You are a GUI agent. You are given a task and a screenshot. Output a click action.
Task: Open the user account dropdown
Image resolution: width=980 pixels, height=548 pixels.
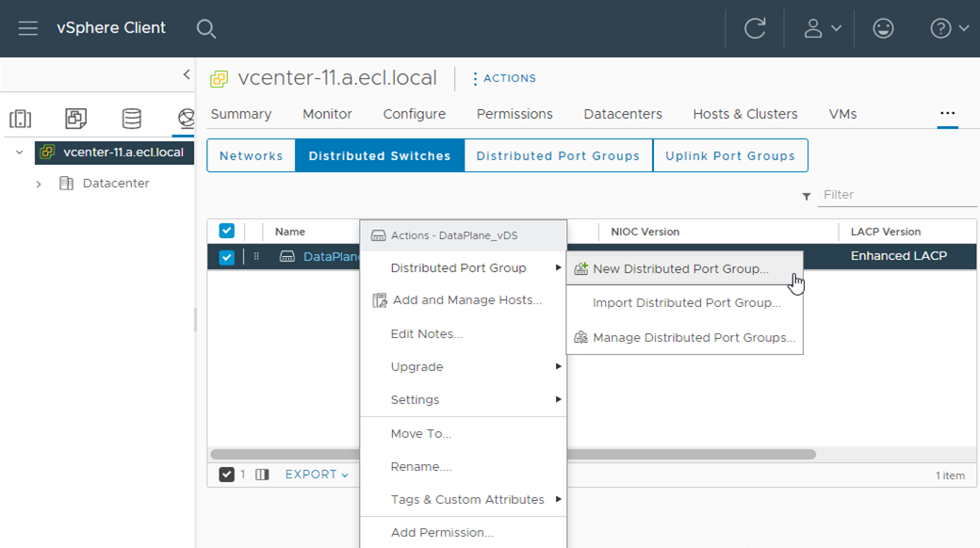pyautogui.click(x=822, y=28)
